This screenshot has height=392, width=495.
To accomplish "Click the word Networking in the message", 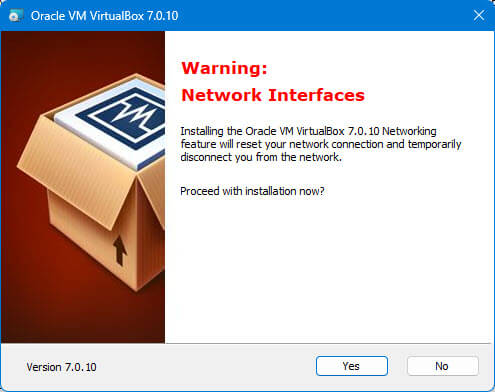I will (409, 131).
